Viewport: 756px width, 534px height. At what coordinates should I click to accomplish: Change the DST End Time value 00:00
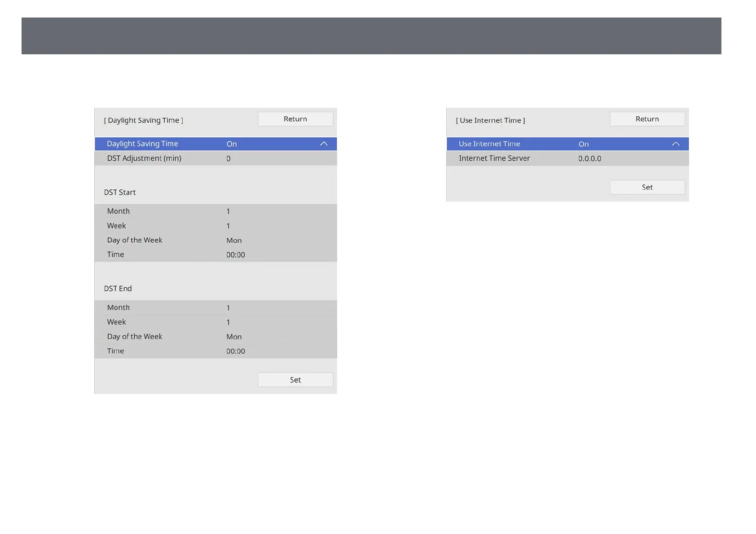point(236,351)
